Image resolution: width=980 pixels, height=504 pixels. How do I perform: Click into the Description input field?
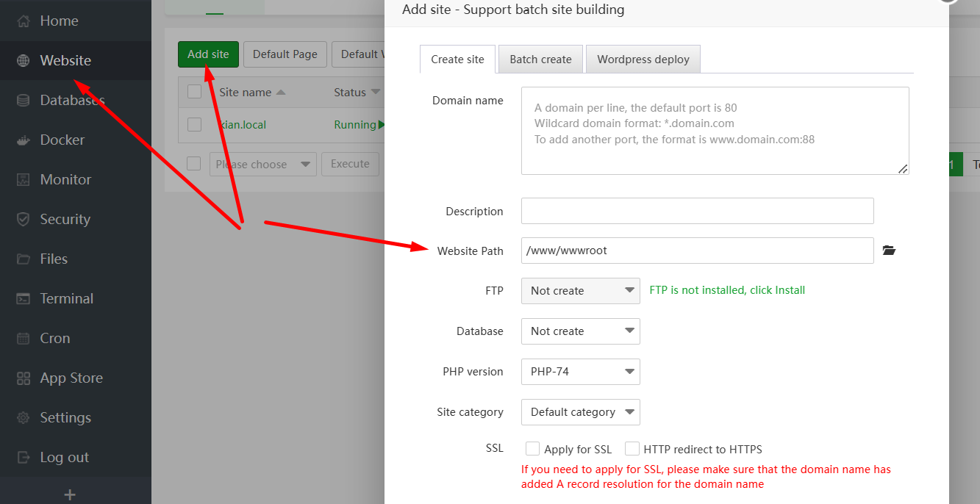tap(697, 211)
